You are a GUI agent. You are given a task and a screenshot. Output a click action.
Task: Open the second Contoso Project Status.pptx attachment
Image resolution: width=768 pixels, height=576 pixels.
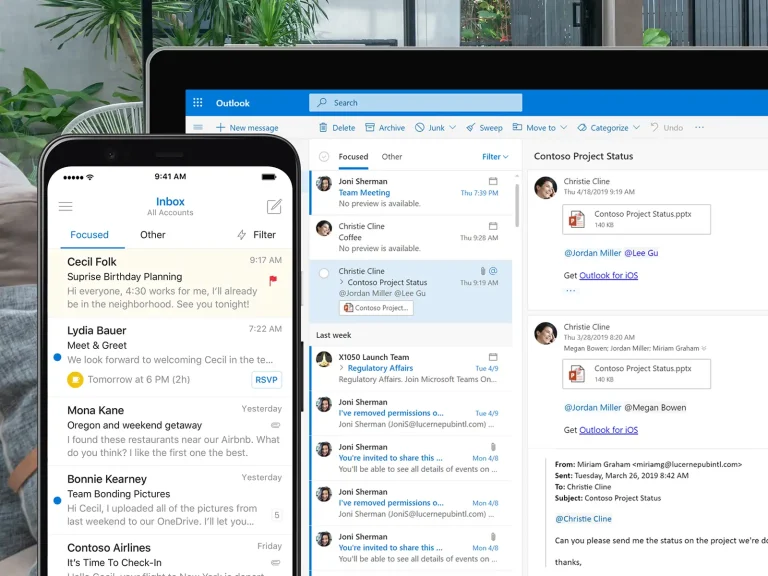point(636,374)
